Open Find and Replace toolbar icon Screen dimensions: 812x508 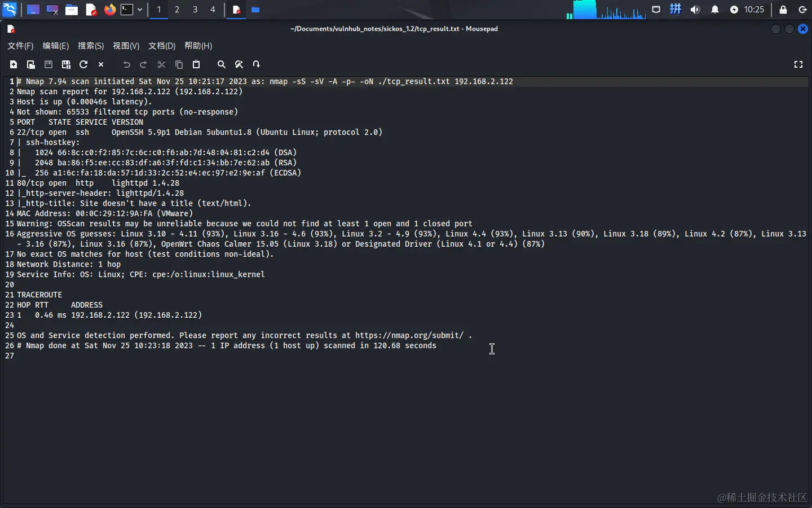click(x=239, y=64)
